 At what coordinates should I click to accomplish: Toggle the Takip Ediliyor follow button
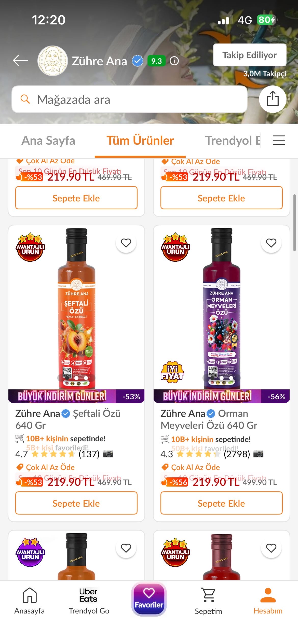point(250,55)
